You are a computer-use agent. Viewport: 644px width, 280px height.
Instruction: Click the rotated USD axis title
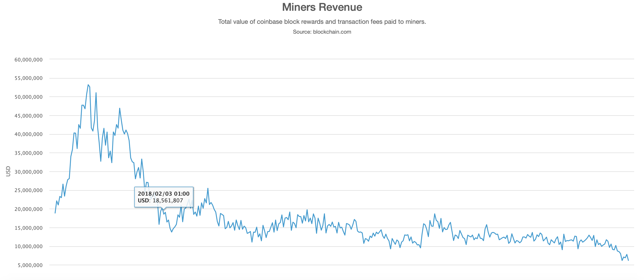pyautogui.click(x=8, y=171)
